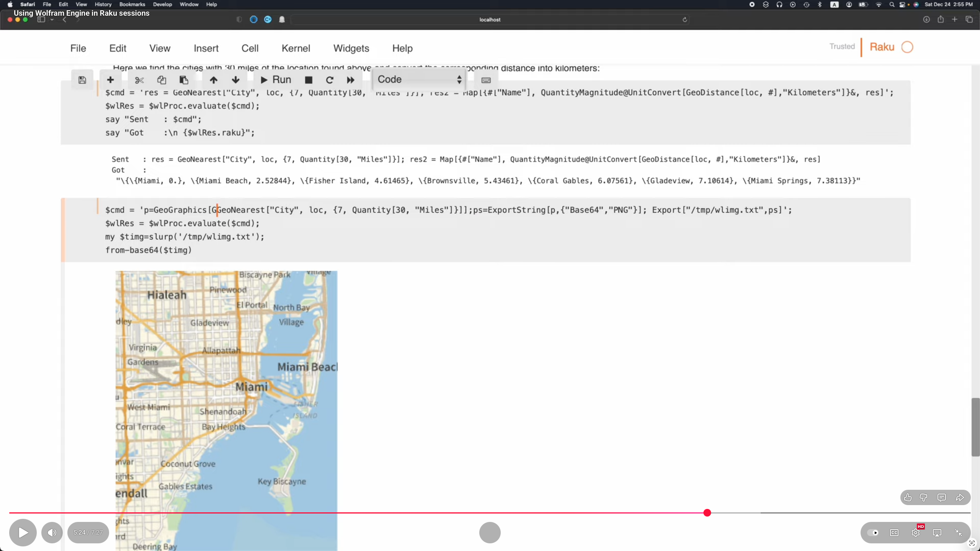
Task: Copy the selected cell via toolbar icon
Action: pyautogui.click(x=162, y=80)
